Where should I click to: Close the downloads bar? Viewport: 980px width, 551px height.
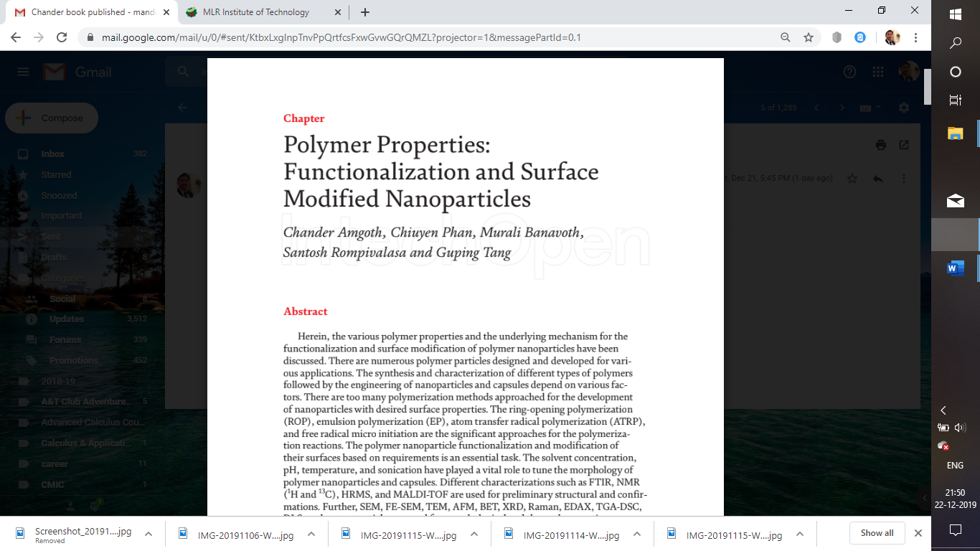coord(918,533)
